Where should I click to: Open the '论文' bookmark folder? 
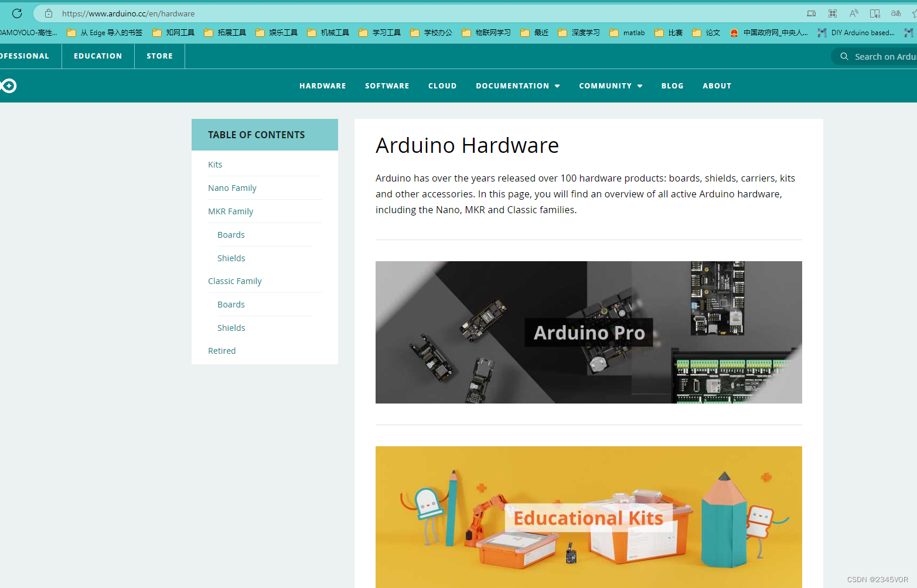pos(706,33)
